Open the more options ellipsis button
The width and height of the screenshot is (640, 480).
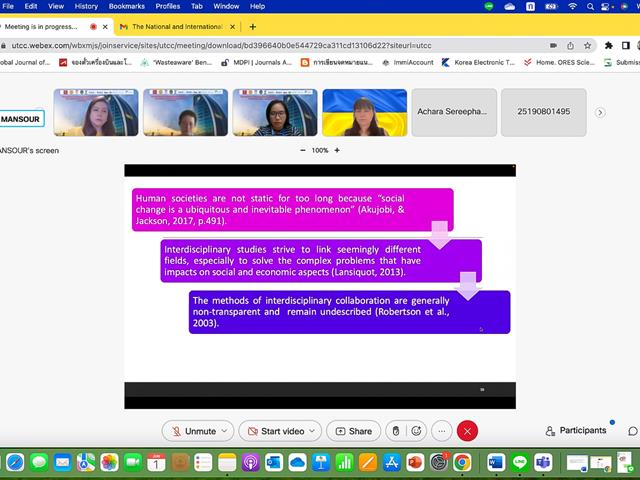(442, 431)
